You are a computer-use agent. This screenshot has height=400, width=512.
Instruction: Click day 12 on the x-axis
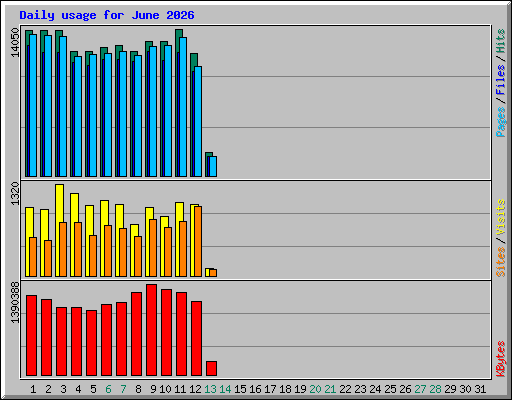click(x=195, y=389)
